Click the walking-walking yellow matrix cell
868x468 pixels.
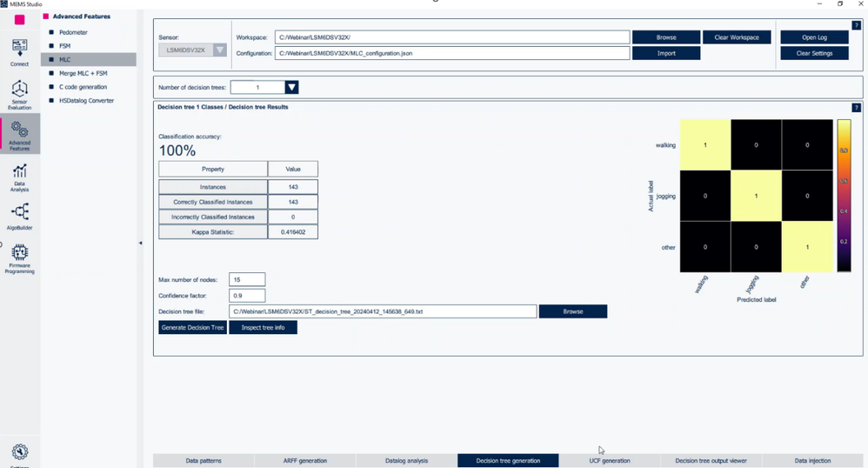coord(705,144)
